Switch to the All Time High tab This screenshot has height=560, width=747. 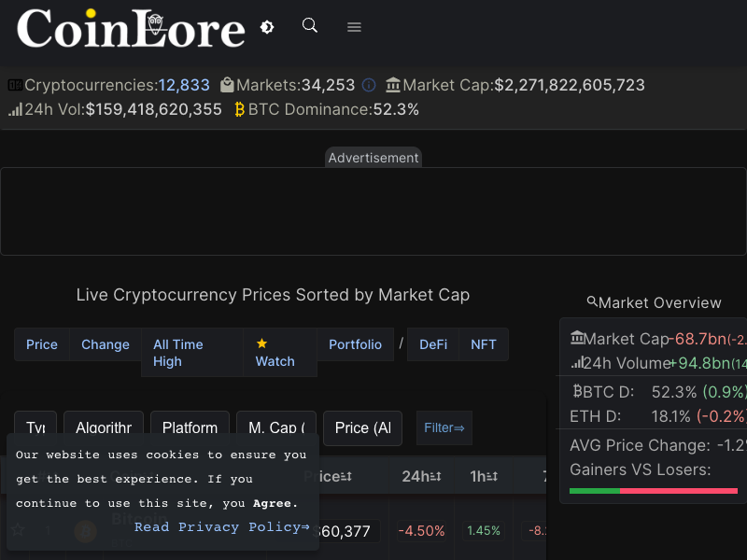tap(192, 353)
